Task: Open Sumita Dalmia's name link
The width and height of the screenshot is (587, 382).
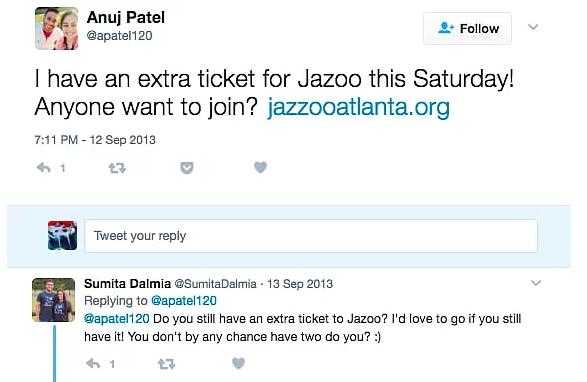Action: (x=127, y=284)
